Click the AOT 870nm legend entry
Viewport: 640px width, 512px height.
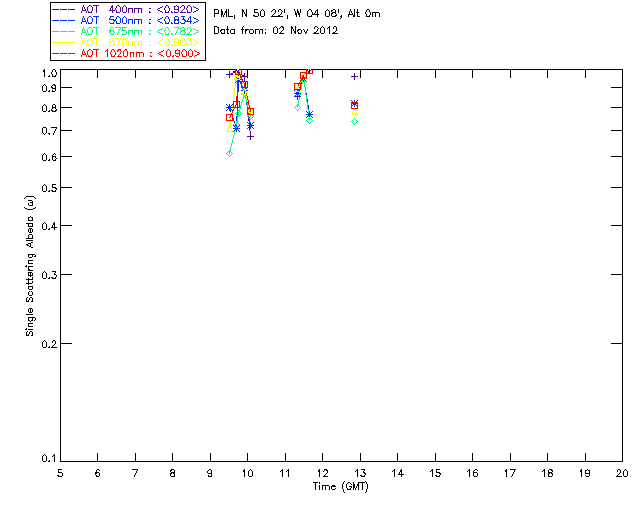126,42
